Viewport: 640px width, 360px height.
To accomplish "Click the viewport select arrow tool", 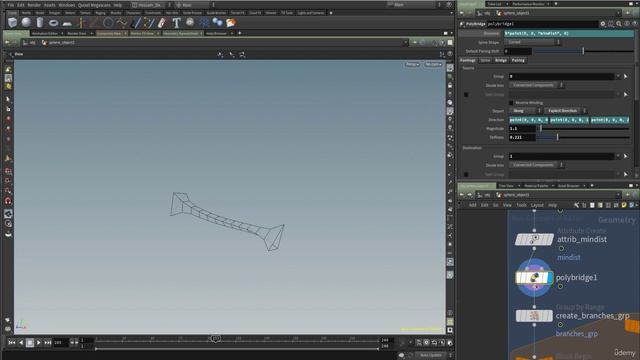I will tap(8, 99).
